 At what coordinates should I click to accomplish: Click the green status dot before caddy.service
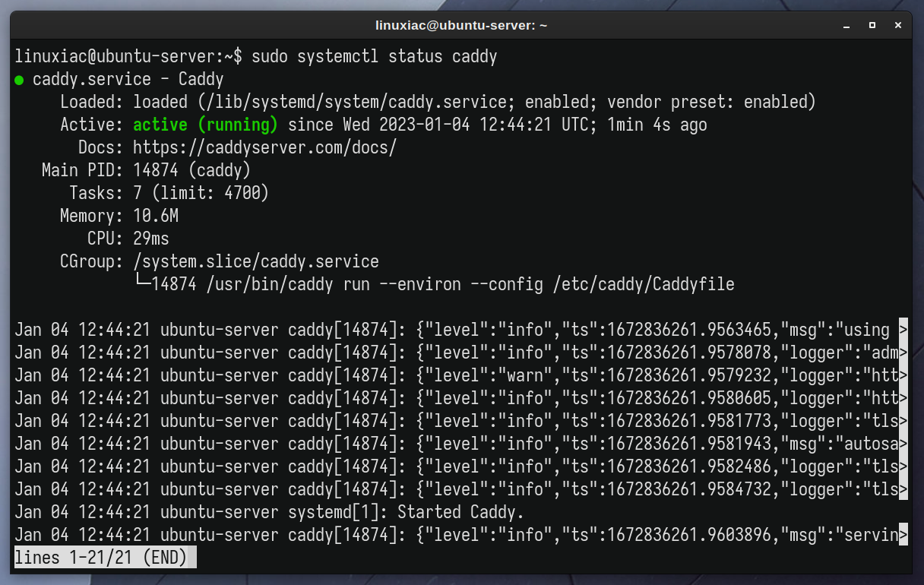click(x=19, y=80)
